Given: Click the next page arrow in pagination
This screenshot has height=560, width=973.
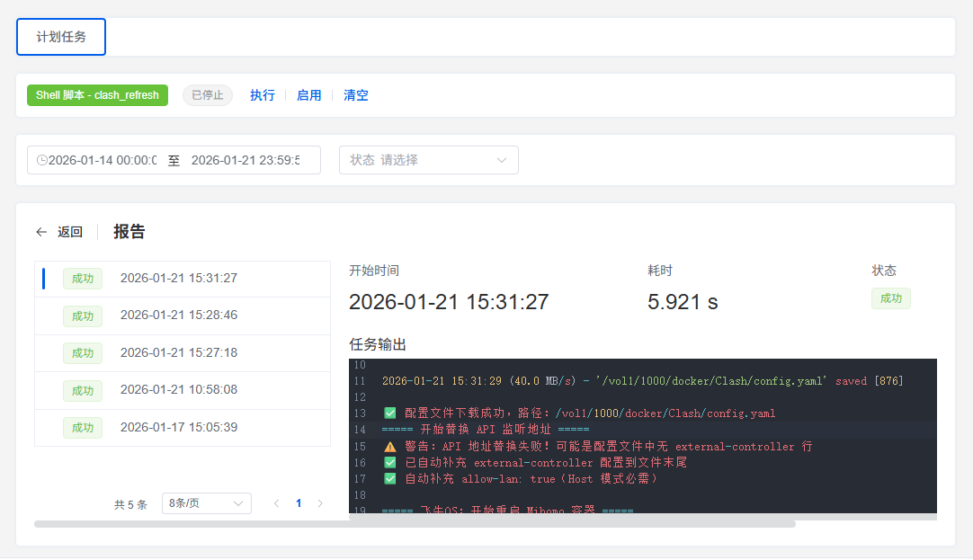Looking at the screenshot, I should coord(320,503).
